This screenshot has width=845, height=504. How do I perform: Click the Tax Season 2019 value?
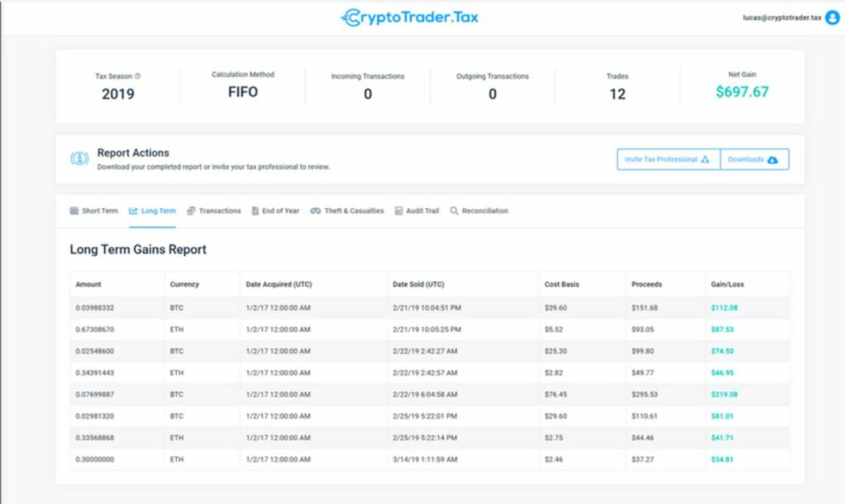[x=118, y=94]
